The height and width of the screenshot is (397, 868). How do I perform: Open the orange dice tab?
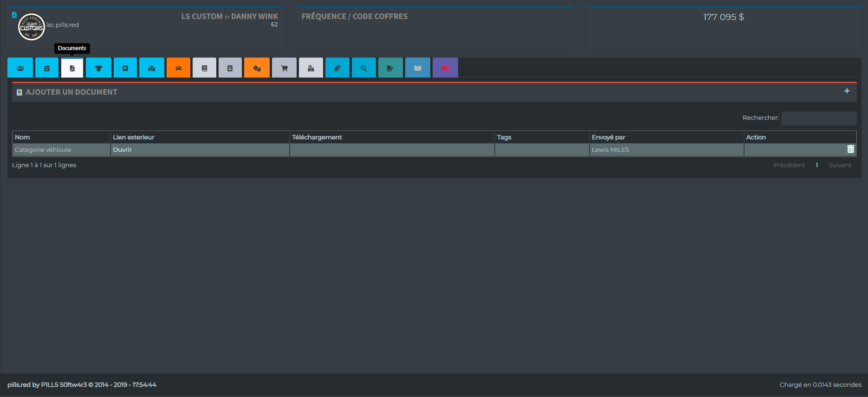click(x=257, y=68)
